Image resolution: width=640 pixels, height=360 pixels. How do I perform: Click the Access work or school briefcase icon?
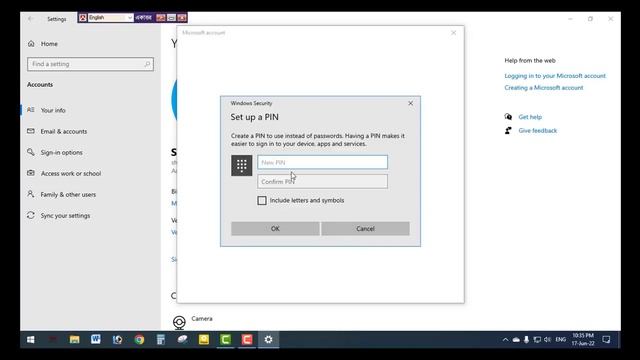(x=31, y=173)
